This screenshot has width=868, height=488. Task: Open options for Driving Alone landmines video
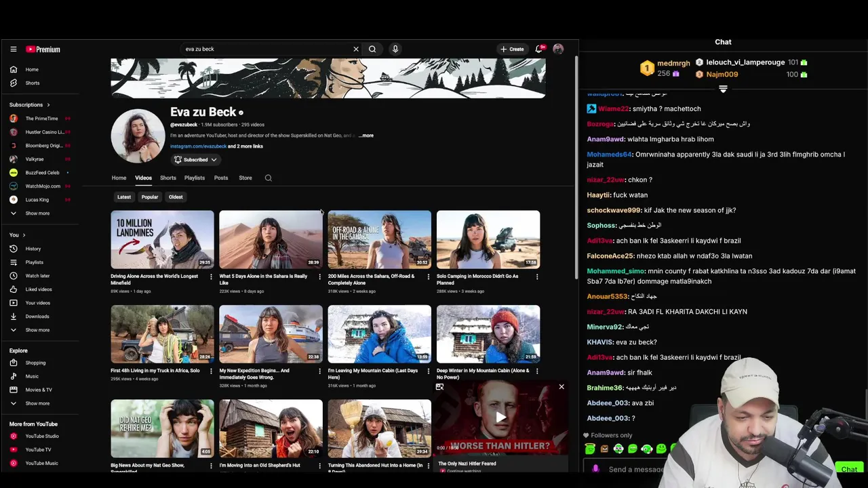coord(211,277)
